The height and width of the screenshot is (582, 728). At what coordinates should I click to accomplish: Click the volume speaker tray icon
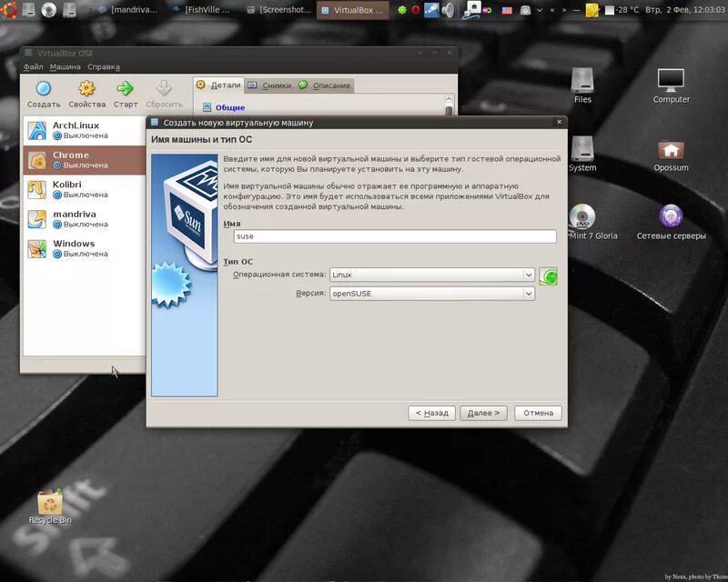pyautogui.click(x=448, y=10)
